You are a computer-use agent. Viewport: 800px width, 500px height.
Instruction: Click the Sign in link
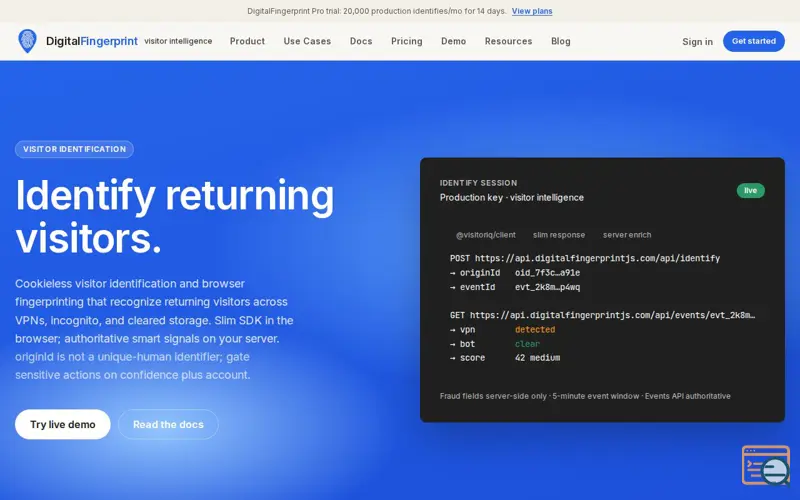pos(697,42)
